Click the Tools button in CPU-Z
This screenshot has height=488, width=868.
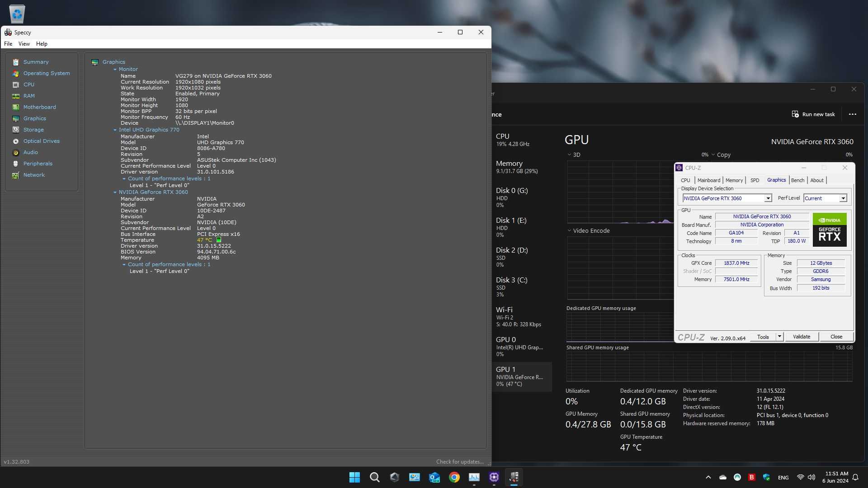[763, 337]
